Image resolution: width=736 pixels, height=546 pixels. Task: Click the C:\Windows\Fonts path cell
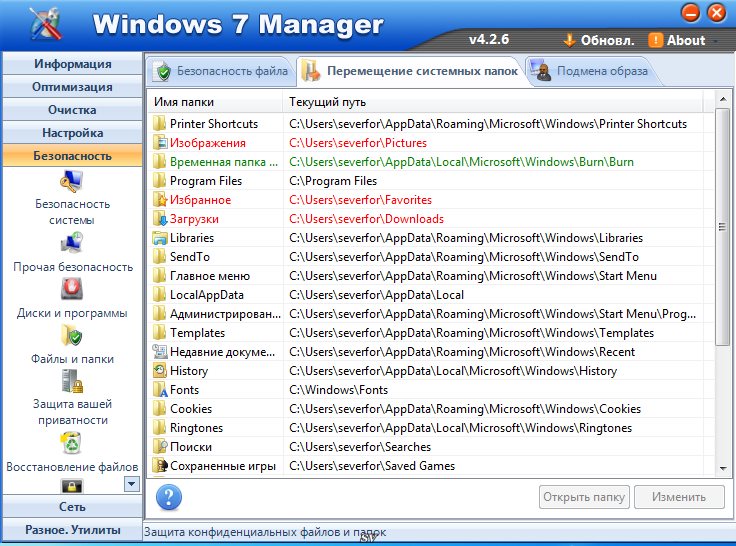[x=338, y=390]
